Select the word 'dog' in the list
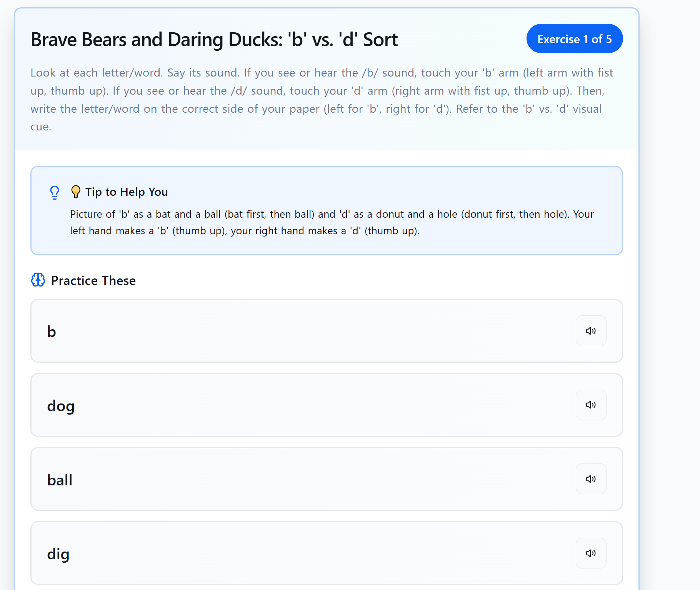 tap(61, 406)
